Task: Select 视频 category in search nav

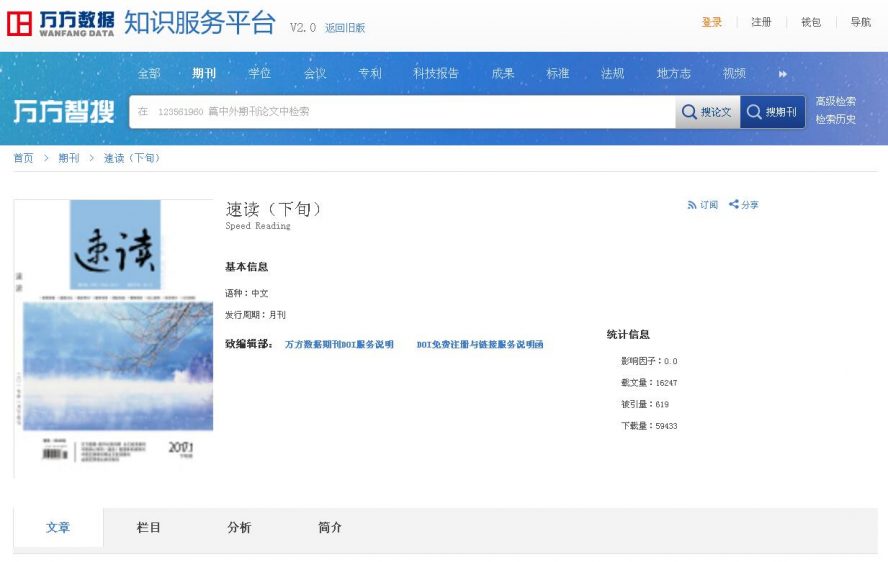Action: (734, 74)
